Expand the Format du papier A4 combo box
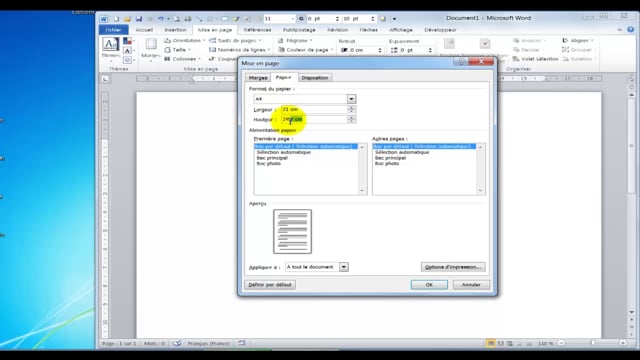The image size is (640, 360). (x=351, y=99)
